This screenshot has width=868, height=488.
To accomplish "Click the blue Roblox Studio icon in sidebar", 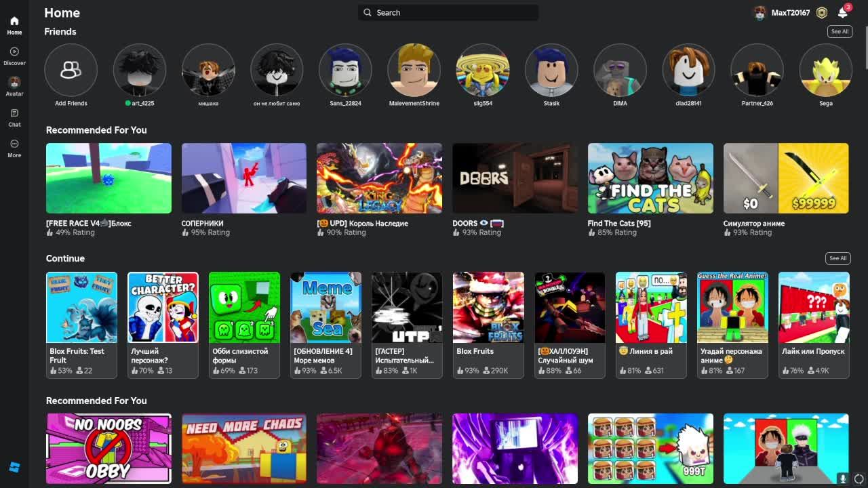I will click(x=14, y=468).
